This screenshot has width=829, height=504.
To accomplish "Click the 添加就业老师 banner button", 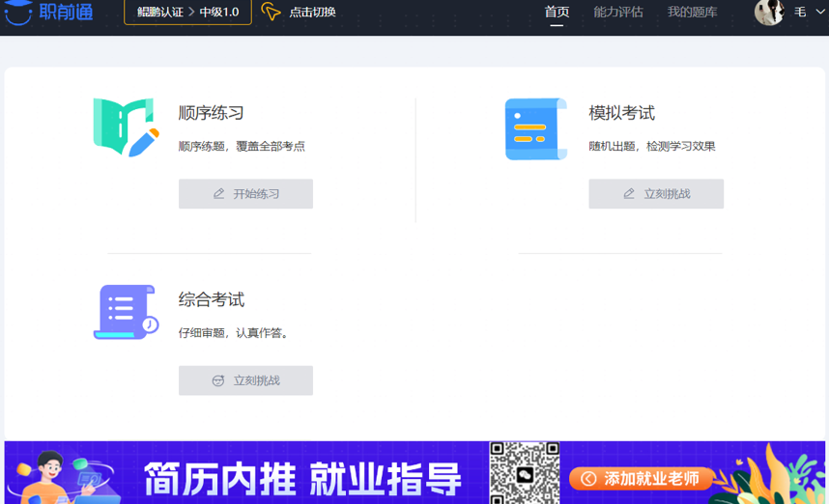I will 642,479.
